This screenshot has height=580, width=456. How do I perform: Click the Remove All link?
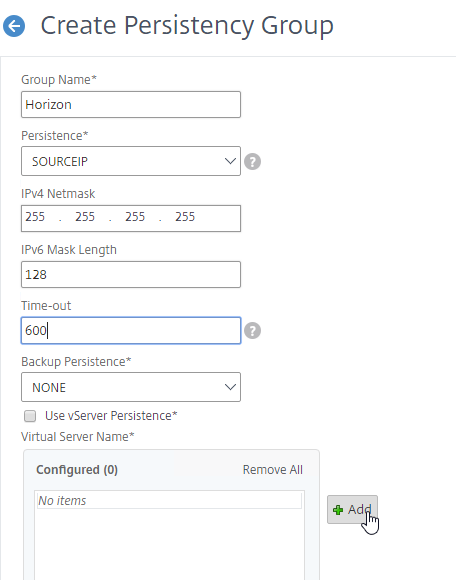(x=273, y=469)
